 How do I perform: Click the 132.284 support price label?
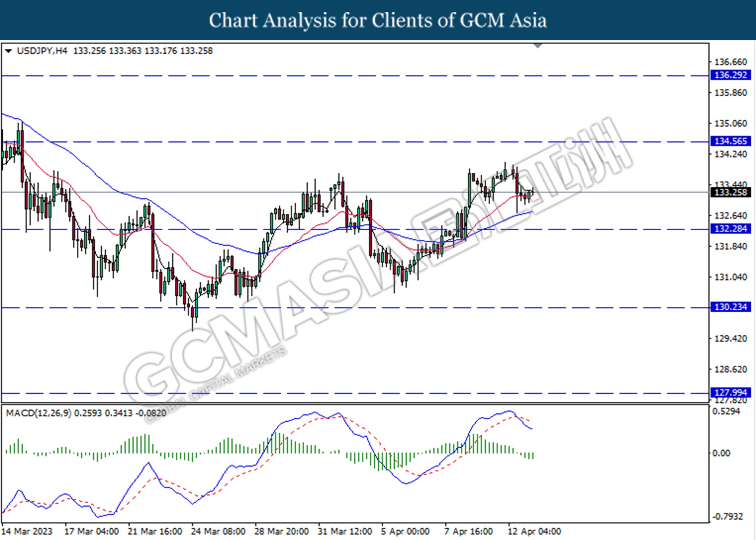click(x=731, y=229)
